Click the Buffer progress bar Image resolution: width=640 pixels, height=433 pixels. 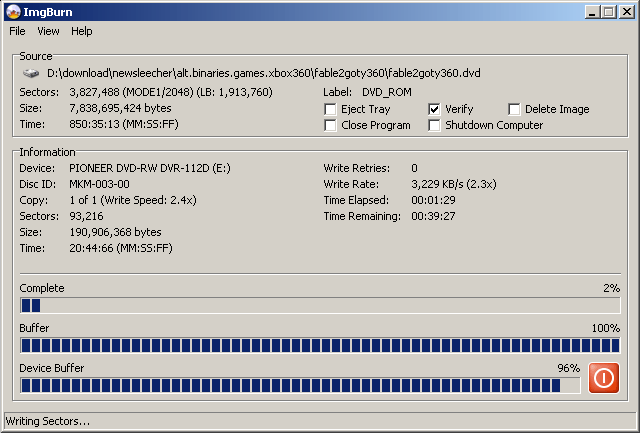click(320, 346)
